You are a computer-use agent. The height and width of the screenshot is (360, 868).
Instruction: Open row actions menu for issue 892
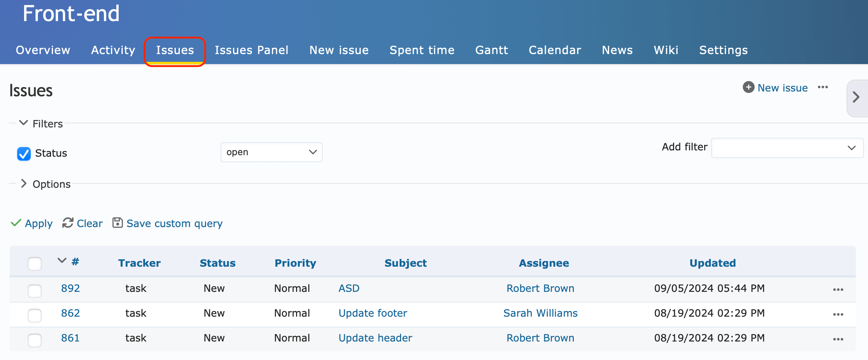(x=838, y=290)
